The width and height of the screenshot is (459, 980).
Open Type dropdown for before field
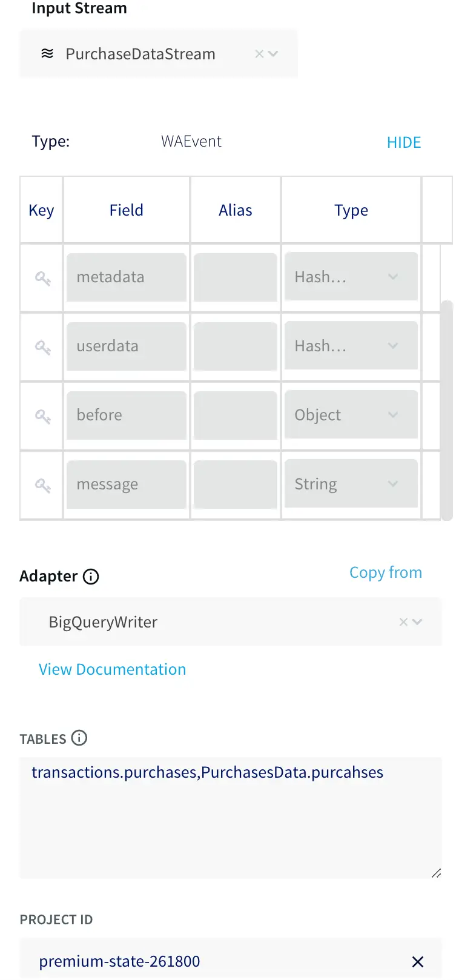[x=393, y=415]
